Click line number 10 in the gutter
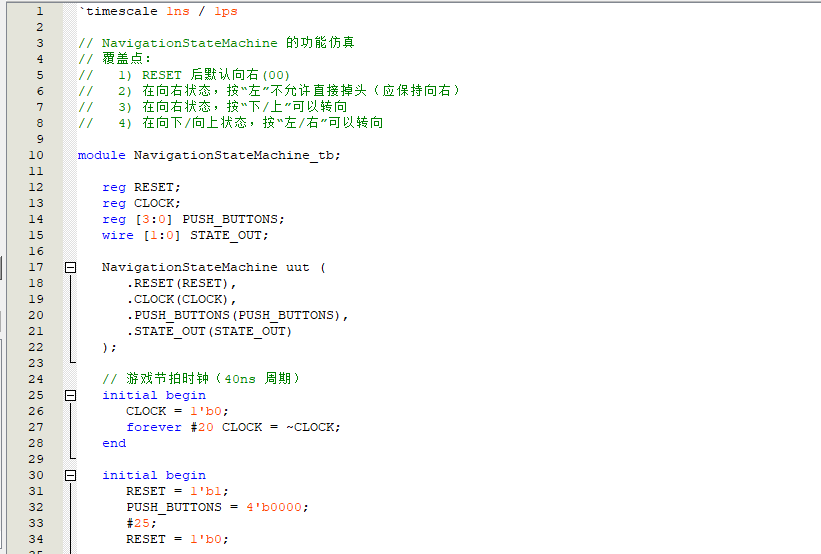Viewport: 821px width, 554px height. coord(36,156)
